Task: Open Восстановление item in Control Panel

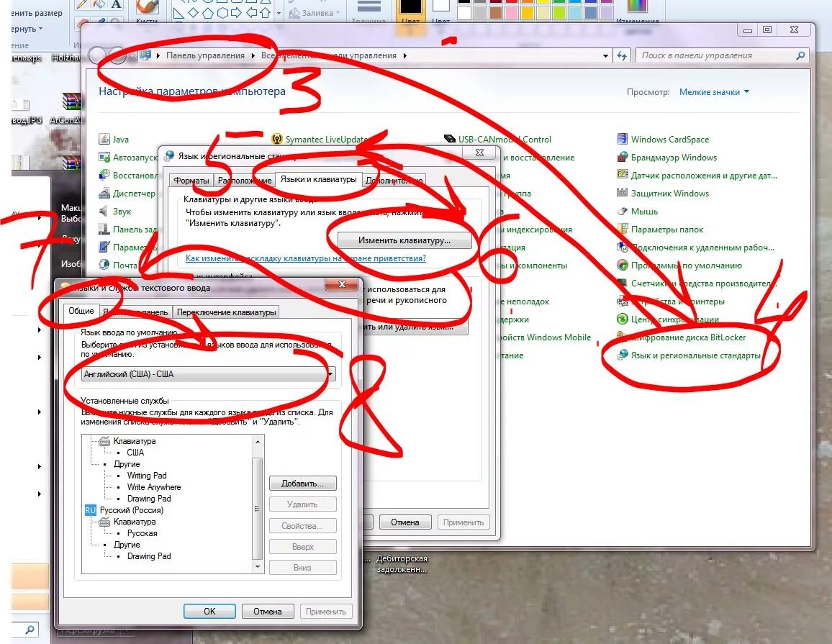Action: pyautogui.click(x=128, y=175)
